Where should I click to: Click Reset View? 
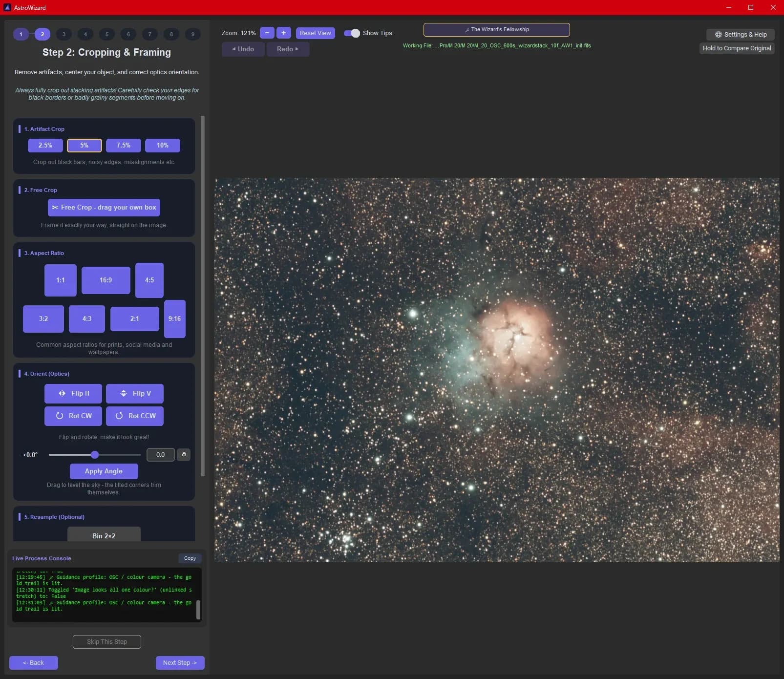tap(316, 33)
